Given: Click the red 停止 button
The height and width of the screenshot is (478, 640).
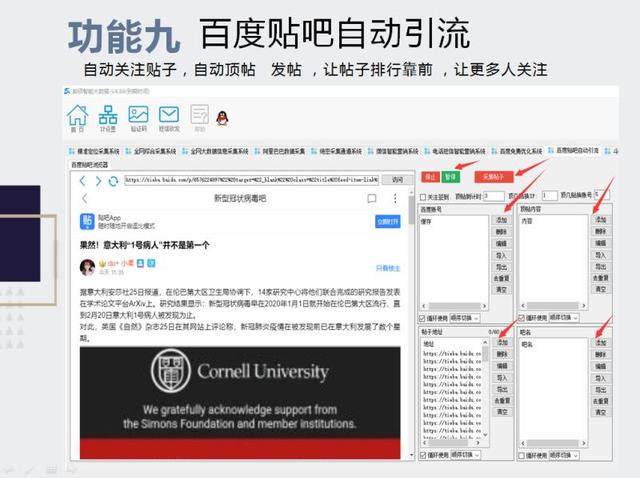Looking at the screenshot, I should click(430, 177).
